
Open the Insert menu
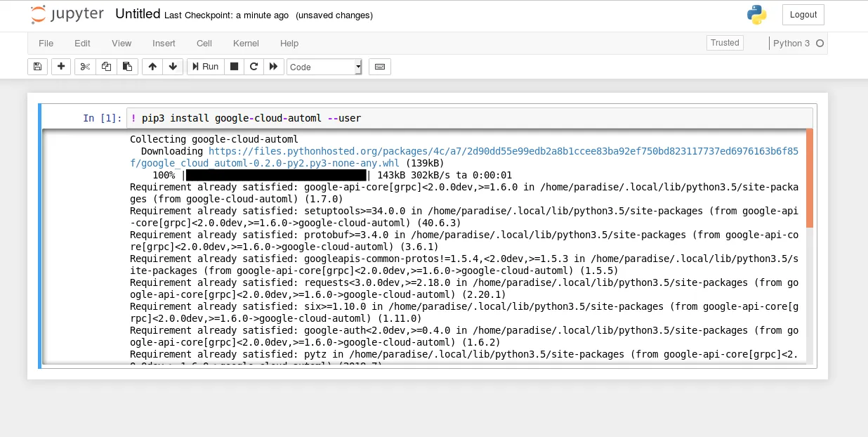click(x=164, y=44)
